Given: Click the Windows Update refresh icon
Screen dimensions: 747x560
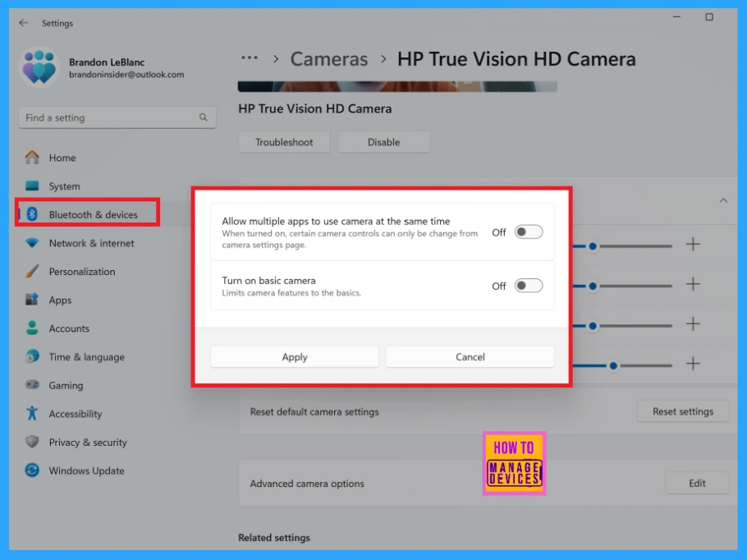Looking at the screenshot, I should pyautogui.click(x=32, y=470).
